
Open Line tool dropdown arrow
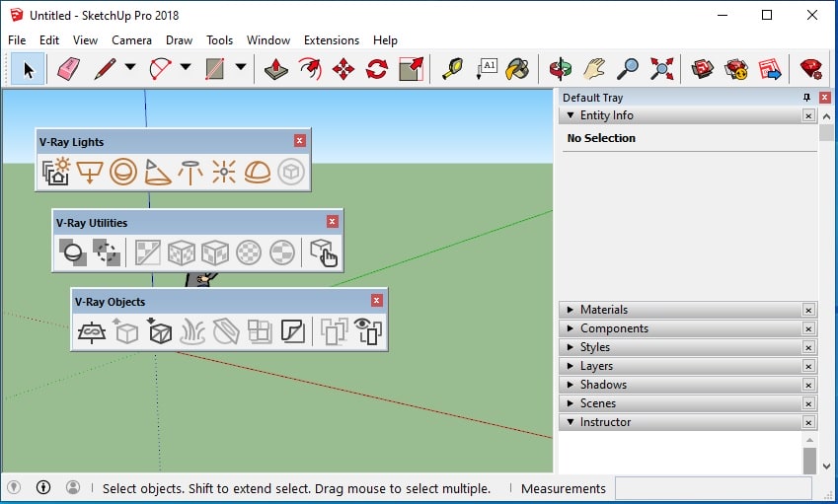click(130, 67)
